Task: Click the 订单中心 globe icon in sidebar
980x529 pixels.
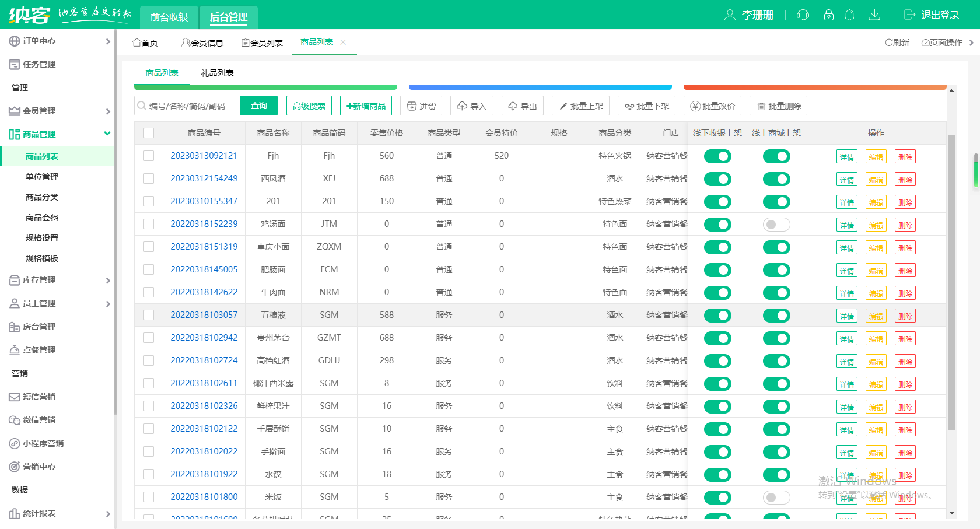Action: click(14, 41)
